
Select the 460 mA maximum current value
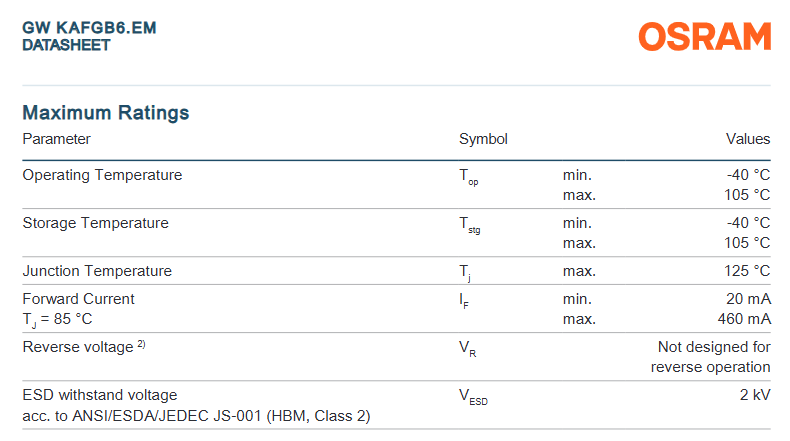(x=744, y=319)
